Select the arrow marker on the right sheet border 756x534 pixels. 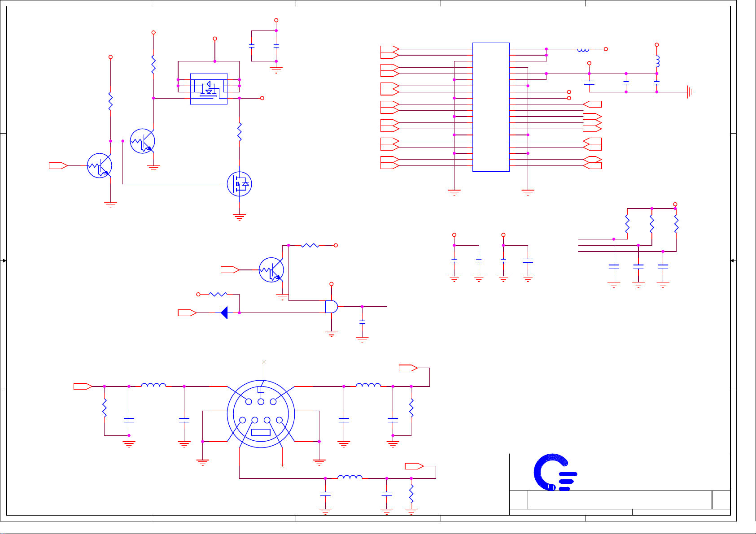[732, 260]
